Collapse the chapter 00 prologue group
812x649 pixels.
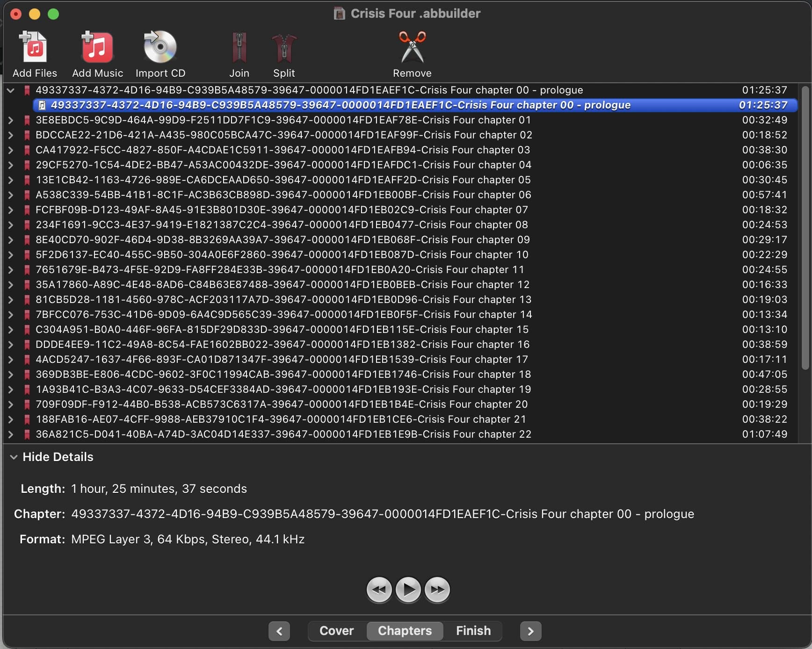(x=10, y=90)
